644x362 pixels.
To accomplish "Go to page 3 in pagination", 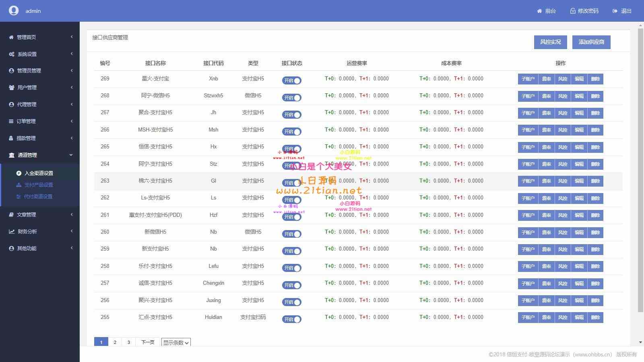I will click(x=128, y=342).
